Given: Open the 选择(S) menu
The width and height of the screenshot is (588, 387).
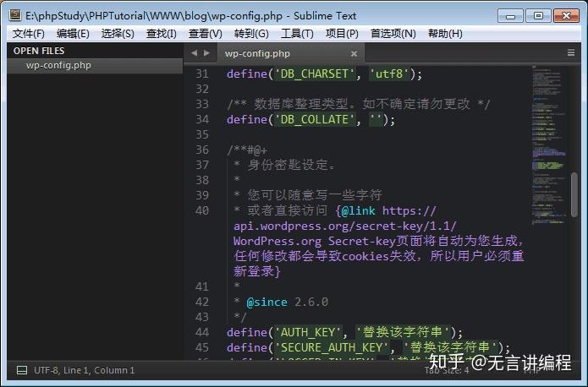Looking at the screenshot, I should pos(118,34).
